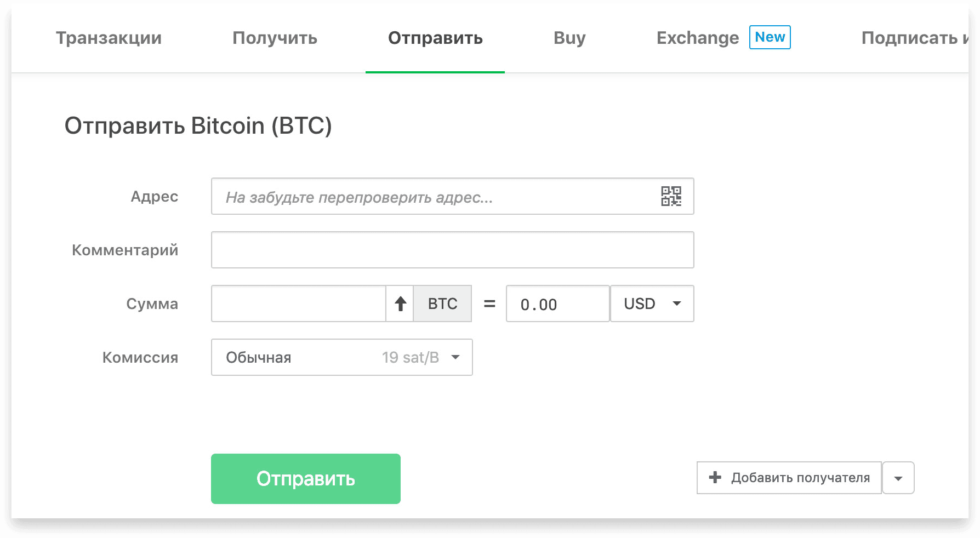
Task: Open the Получить tab
Action: [x=275, y=38]
